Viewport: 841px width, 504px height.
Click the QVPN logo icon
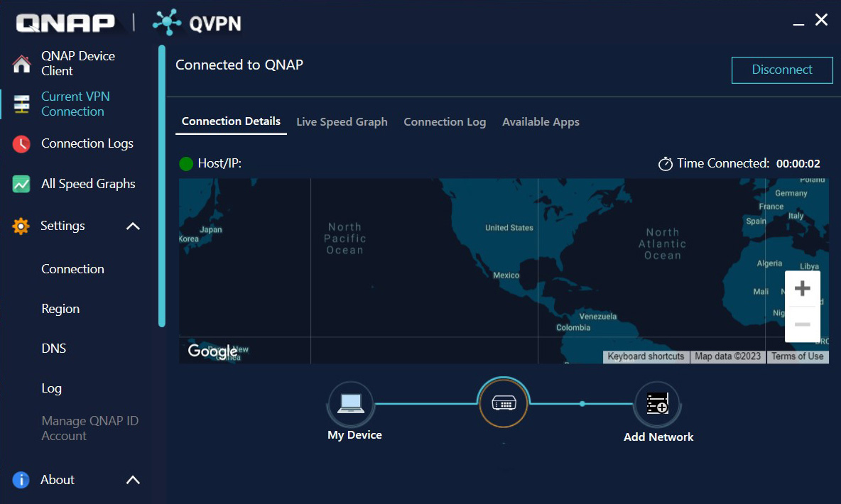point(167,23)
